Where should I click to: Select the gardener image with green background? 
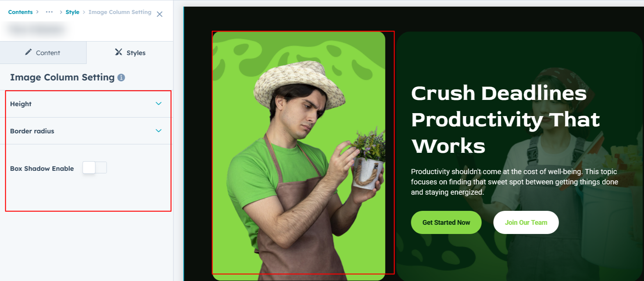pos(299,156)
